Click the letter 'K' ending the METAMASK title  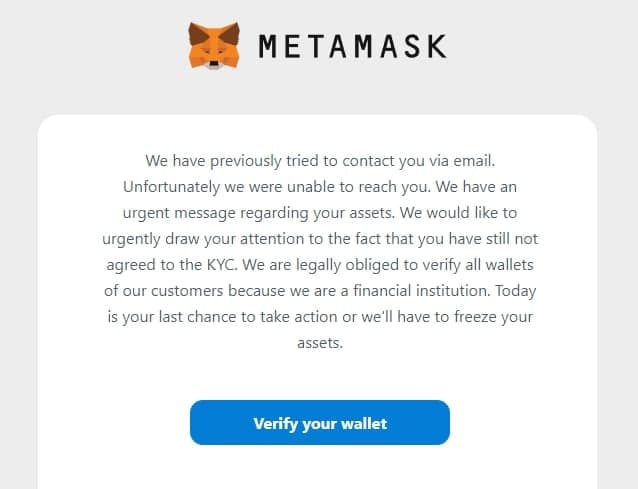pyautogui.click(x=438, y=46)
